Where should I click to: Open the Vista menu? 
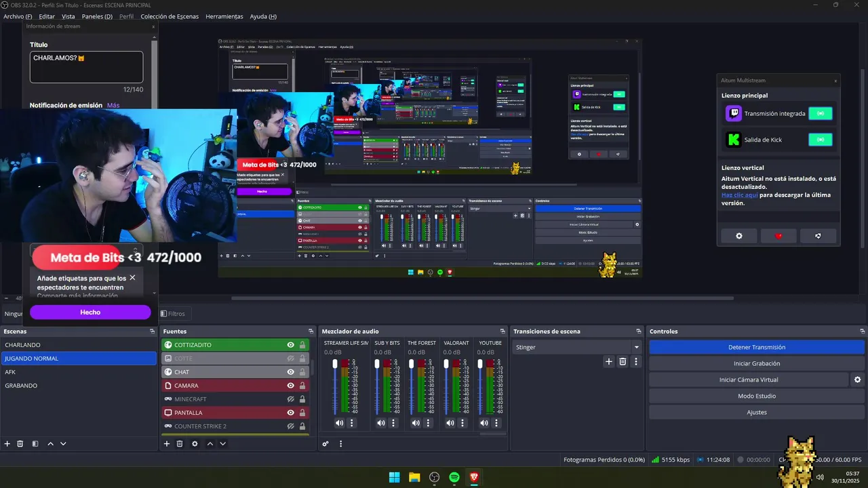coord(68,16)
